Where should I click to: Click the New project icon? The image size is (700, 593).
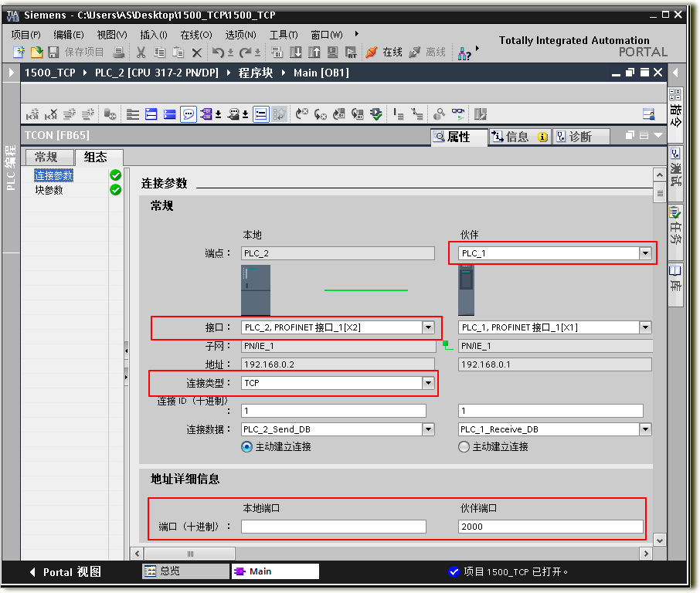[x=19, y=53]
